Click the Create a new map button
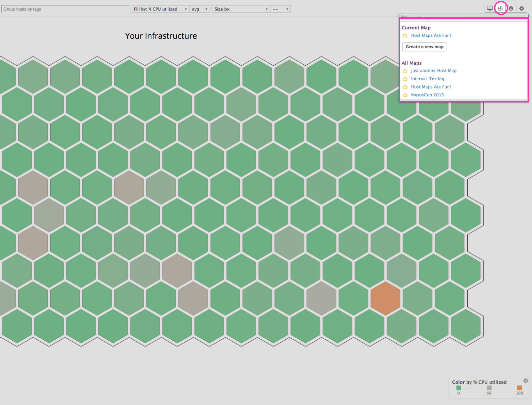This screenshot has width=532, height=405. click(424, 47)
